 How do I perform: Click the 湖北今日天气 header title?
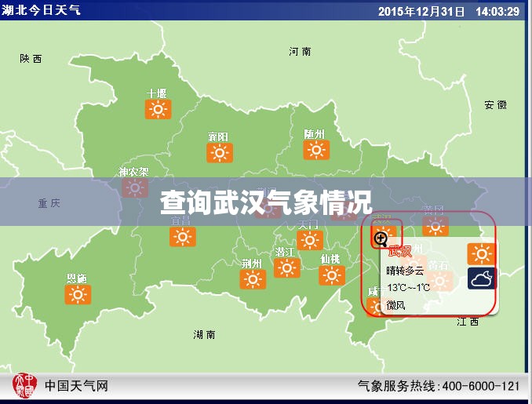(x=41, y=10)
